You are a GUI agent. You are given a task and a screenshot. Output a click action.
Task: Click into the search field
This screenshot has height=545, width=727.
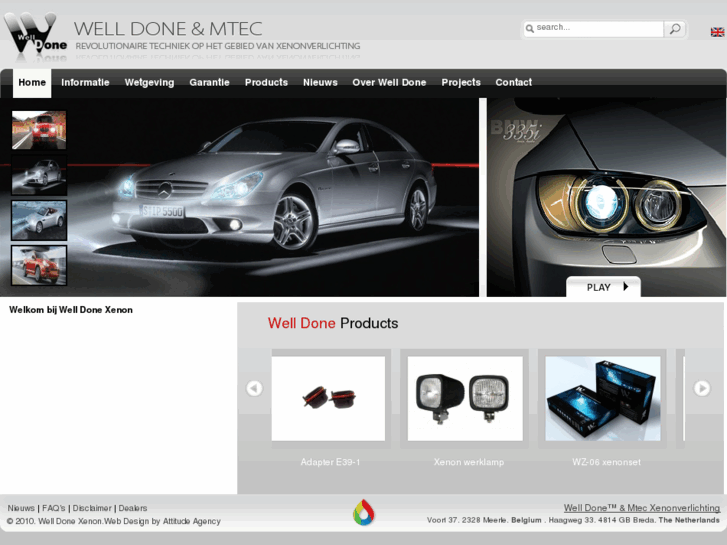tap(594, 29)
